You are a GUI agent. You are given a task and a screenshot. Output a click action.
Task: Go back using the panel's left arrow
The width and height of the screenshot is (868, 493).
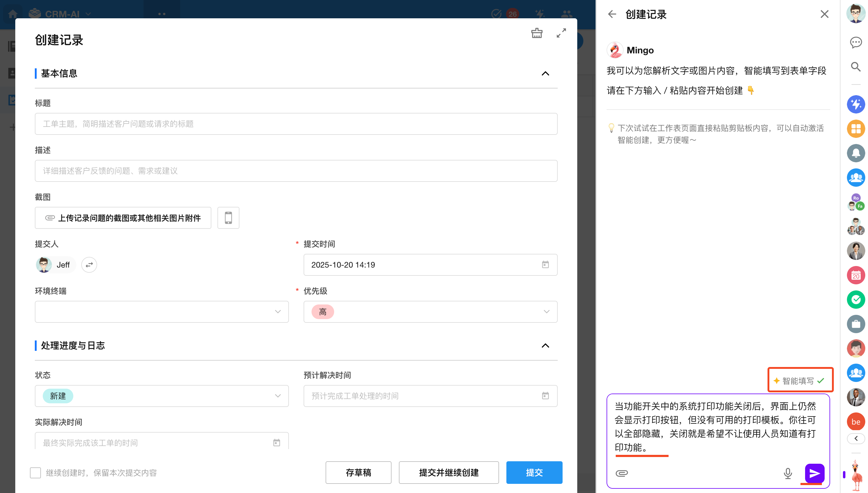[612, 14]
